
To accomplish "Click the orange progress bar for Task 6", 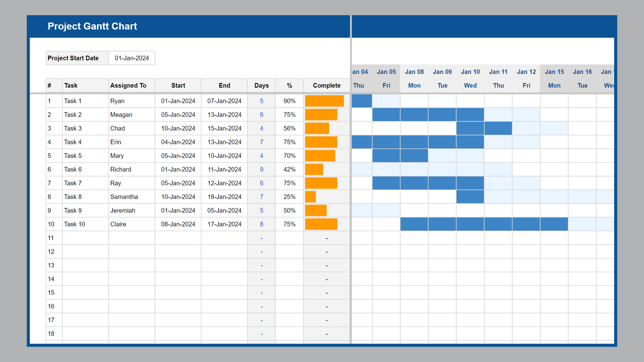I will pyautogui.click(x=314, y=169).
